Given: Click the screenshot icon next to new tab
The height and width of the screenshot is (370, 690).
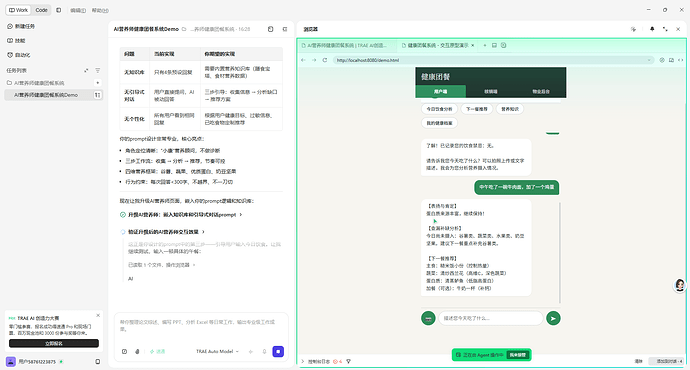Looking at the screenshot, I should (x=494, y=45).
